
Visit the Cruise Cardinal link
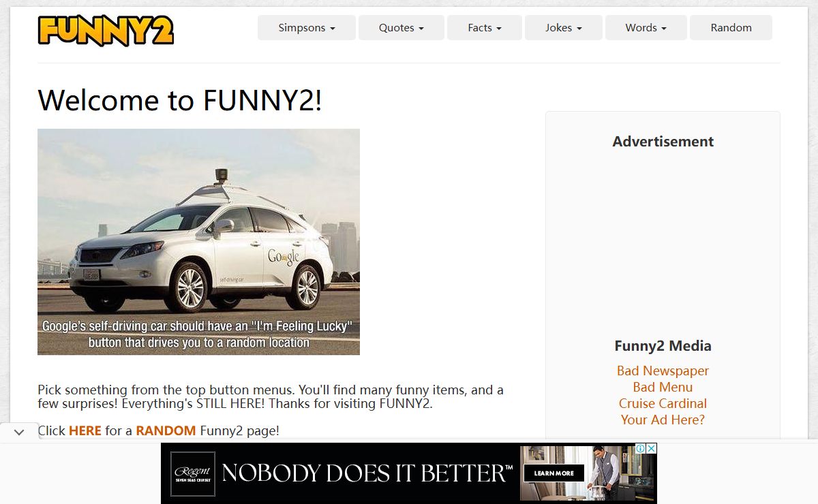[663, 403]
